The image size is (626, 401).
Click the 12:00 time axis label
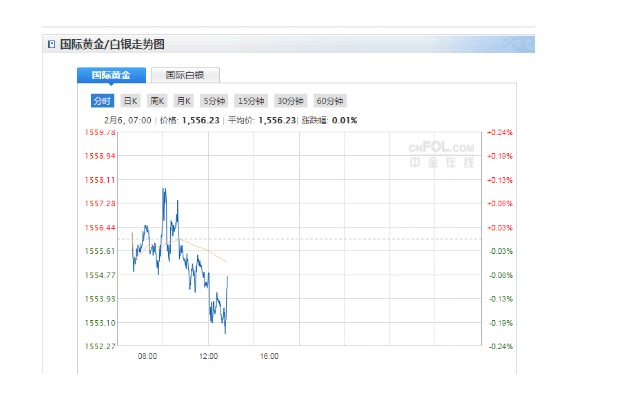coord(208,356)
